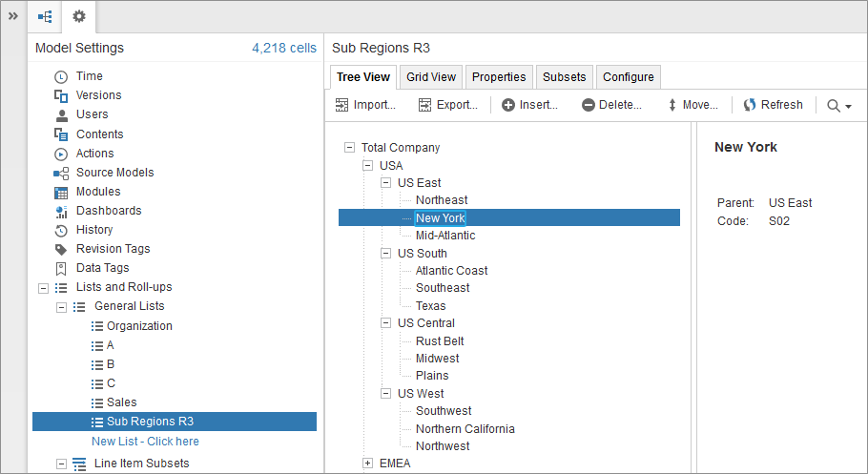Select the gear settings tab icon
Image resolution: width=868 pixels, height=474 pixels.
[79, 16]
